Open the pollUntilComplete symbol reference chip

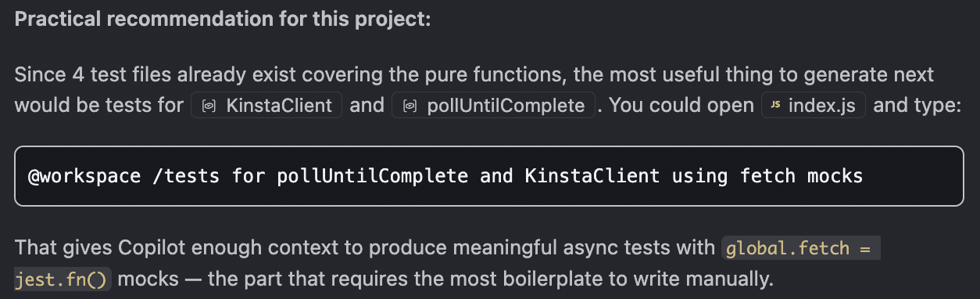pyautogui.click(x=494, y=106)
